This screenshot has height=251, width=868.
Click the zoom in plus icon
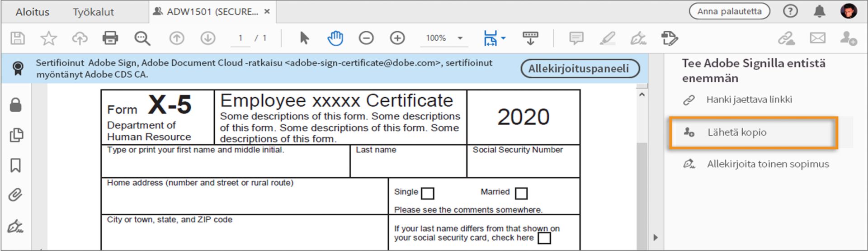(397, 38)
